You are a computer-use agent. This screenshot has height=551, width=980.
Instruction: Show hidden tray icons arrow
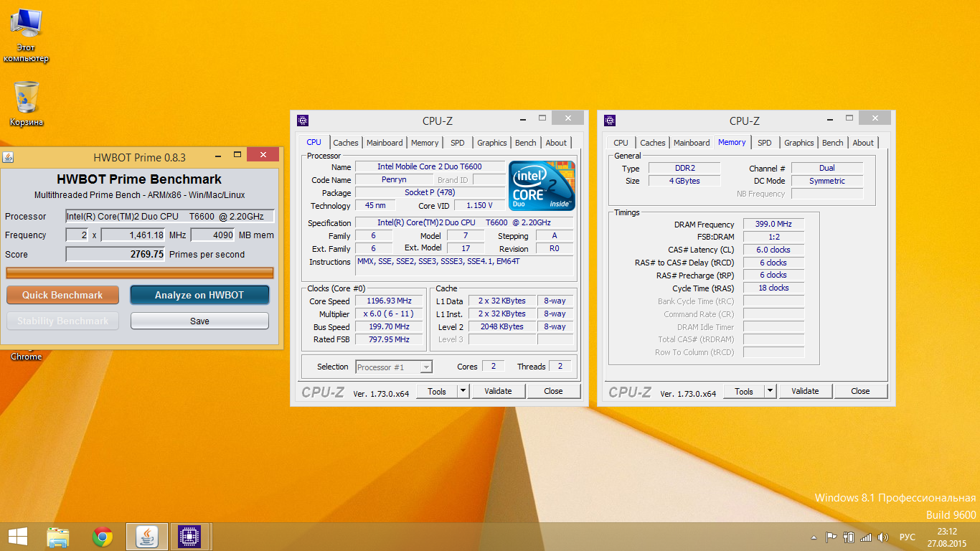pyautogui.click(x=814, y=537)
